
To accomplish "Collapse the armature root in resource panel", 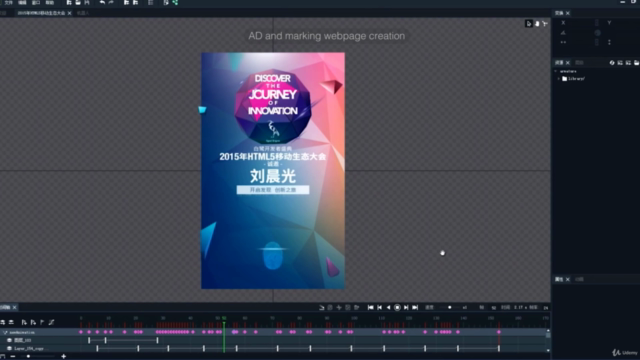I will click(556, 71).
